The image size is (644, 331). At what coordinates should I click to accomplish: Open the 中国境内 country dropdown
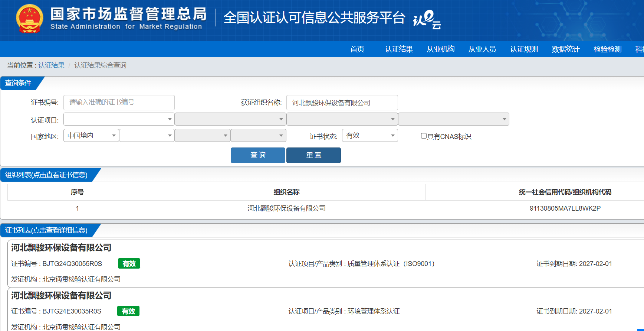(91, 136)
